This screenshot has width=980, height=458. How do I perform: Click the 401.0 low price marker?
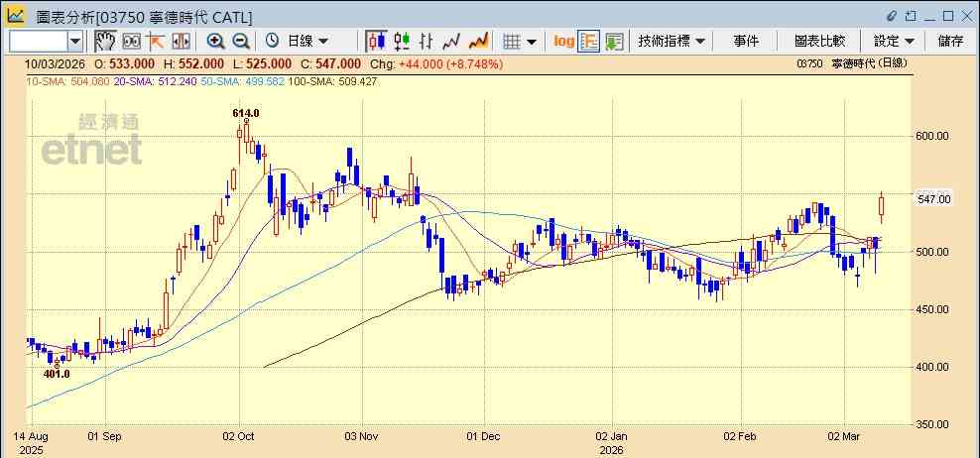click(x=57, y=374)
